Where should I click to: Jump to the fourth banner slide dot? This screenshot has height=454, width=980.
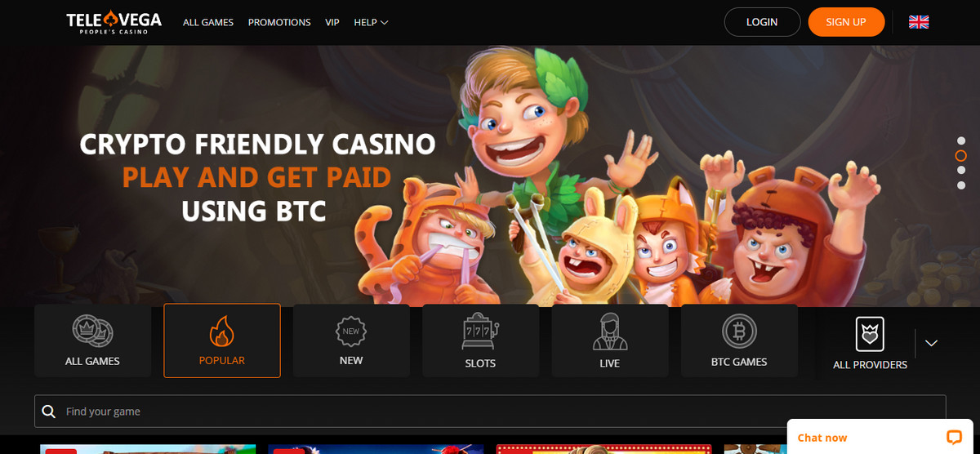tap(961, 185)
